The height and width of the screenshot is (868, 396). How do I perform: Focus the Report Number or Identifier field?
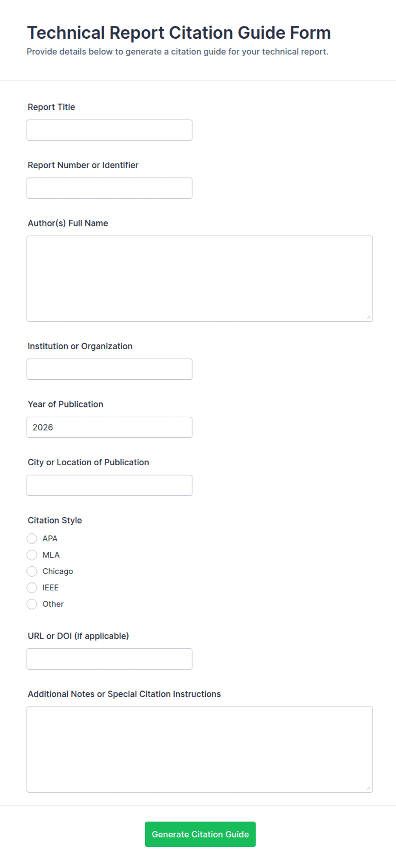(109, 188)
